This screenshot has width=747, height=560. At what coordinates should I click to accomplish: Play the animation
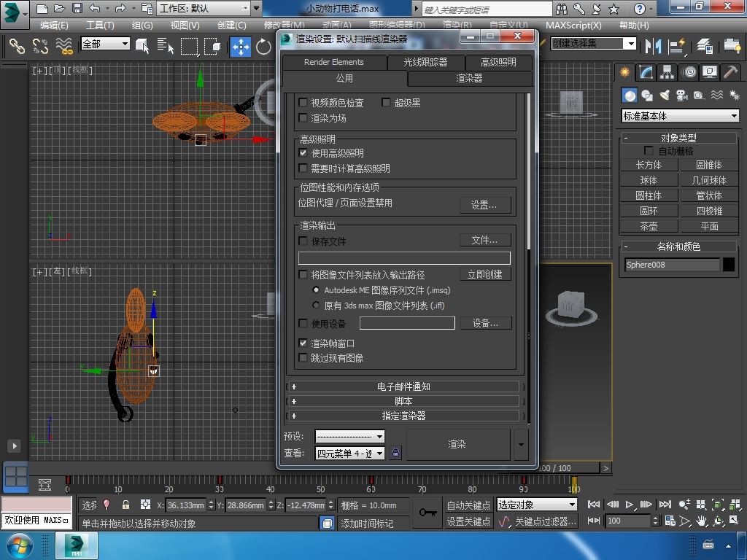(x=629, y=505)
